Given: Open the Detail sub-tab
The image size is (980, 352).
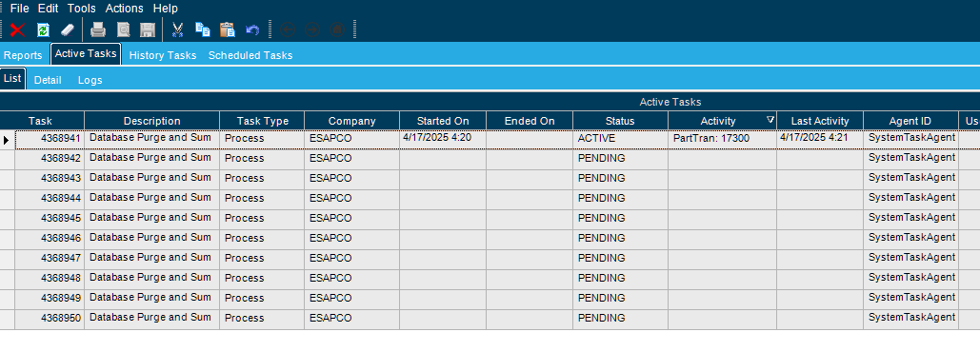Looking at the screenshot, I should pyautogui.click(x=48, y=81).
